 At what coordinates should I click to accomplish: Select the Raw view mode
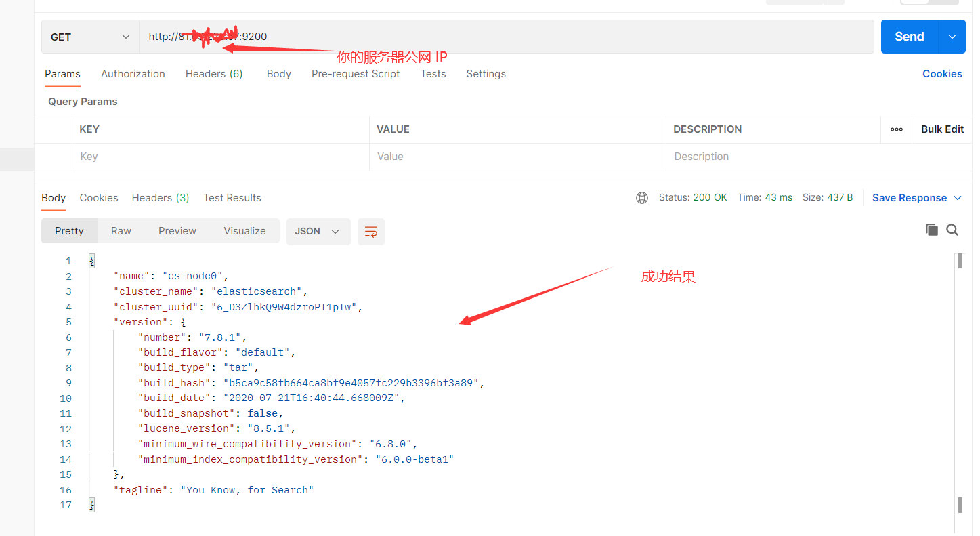click(121, 231)
